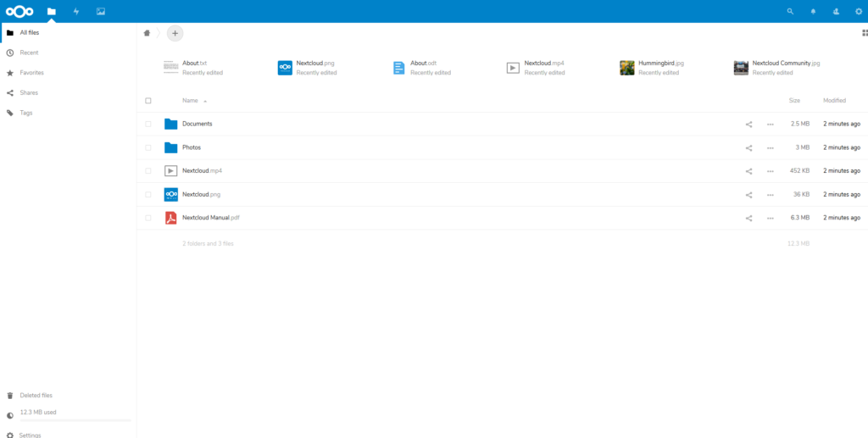The image size is (868, 438).
Task: Open recent Nextcloud Community.jpg recommendation
Action: click(777, 68)
